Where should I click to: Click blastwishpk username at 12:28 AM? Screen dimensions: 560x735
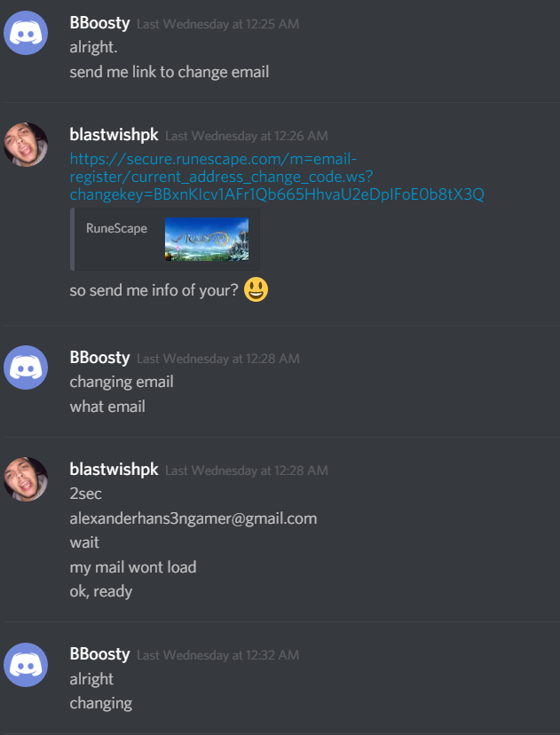[x=114, y=470]
